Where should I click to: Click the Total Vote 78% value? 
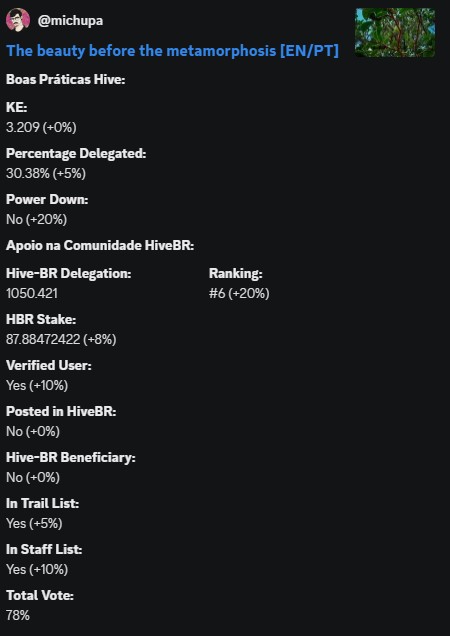click(18, 615)
